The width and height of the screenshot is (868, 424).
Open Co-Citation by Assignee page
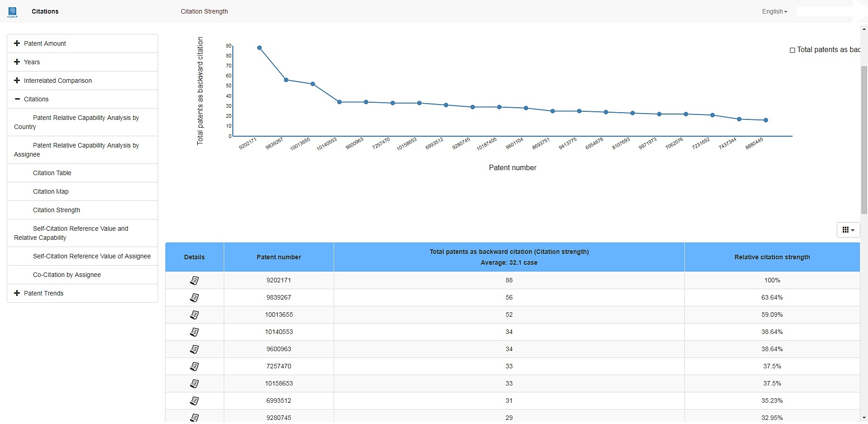coord(67,275)
